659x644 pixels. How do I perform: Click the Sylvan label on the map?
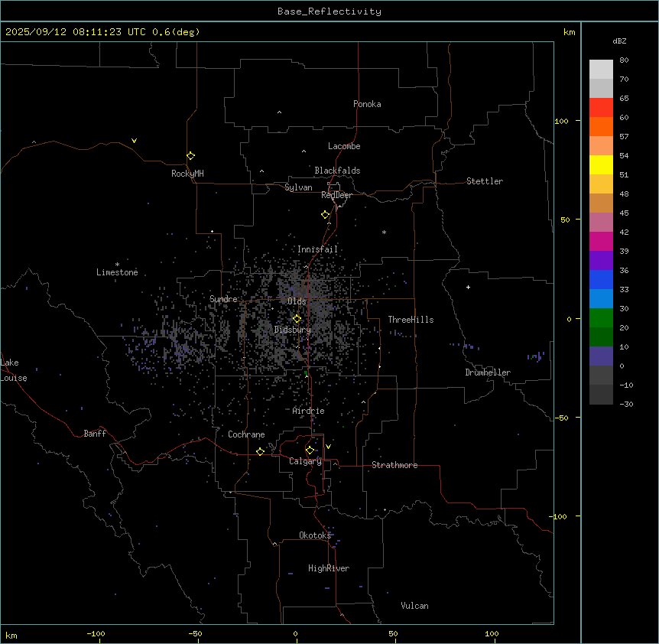point(298,187)
